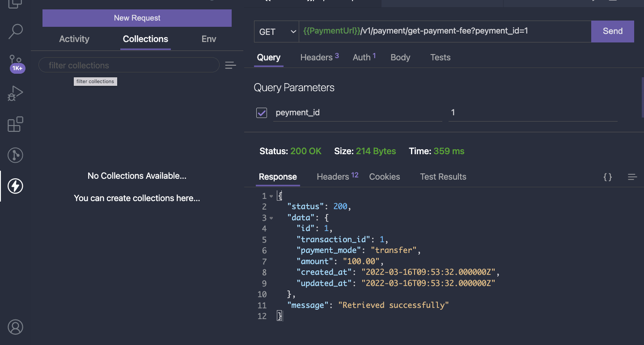Click the "100.00" amount value
This screenshot has height=345, width=644.
pos(361,261)
